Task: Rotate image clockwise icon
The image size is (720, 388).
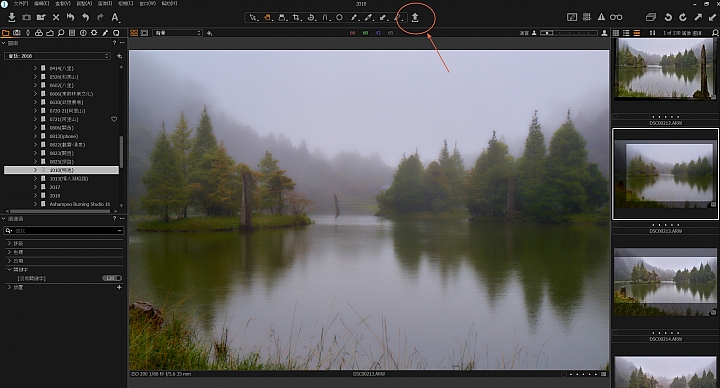Action: (683, 17)
